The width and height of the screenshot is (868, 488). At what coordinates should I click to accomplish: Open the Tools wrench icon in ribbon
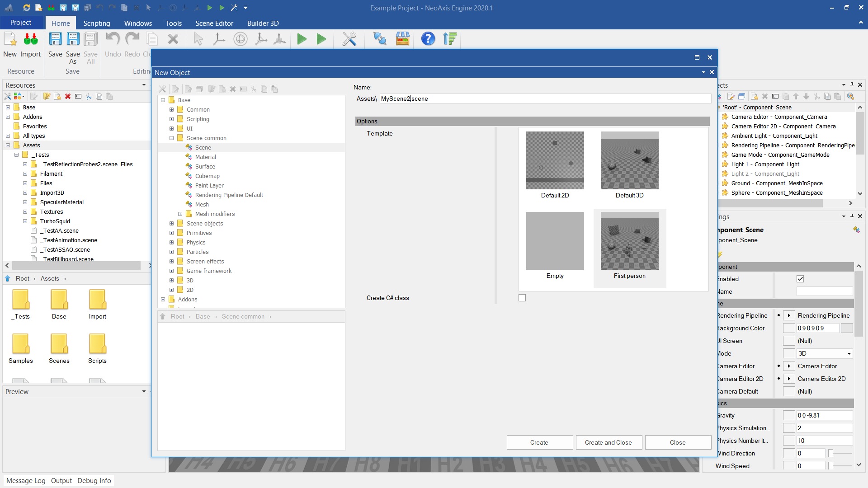tap(349, 39)
